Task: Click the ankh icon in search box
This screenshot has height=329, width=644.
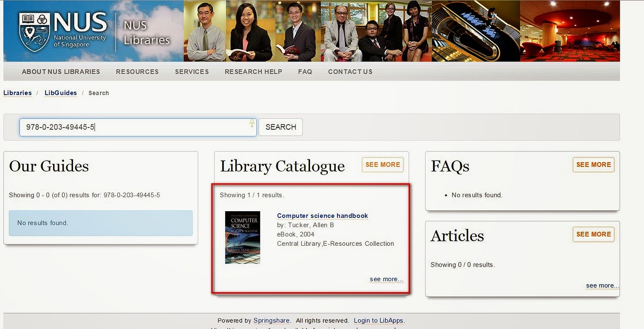Action: [x=252, y=123]
